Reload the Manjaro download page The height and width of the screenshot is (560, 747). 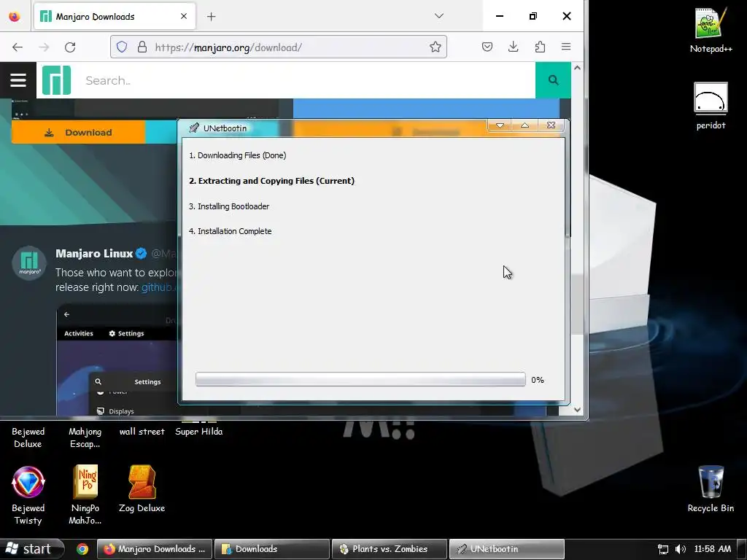(70, 47)
